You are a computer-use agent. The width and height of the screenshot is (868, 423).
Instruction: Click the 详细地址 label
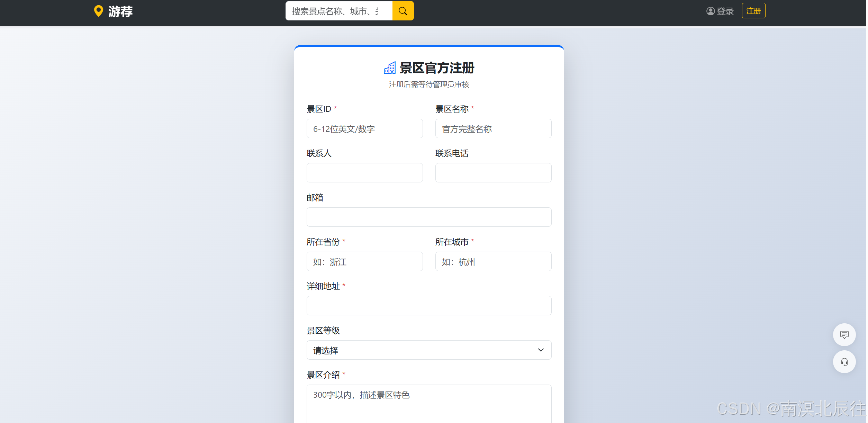(323, 286)
